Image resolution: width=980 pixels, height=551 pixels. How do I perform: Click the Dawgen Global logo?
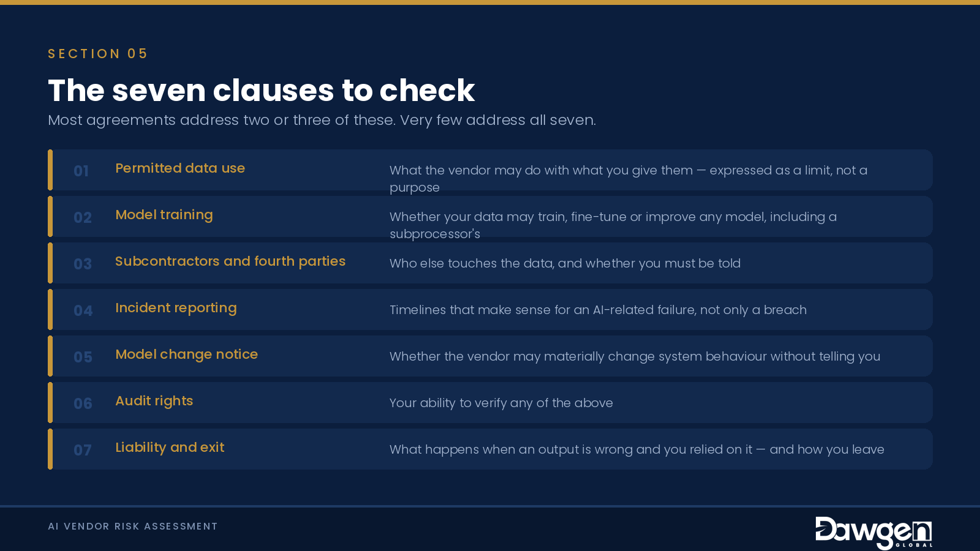click(x=873, y=533)
